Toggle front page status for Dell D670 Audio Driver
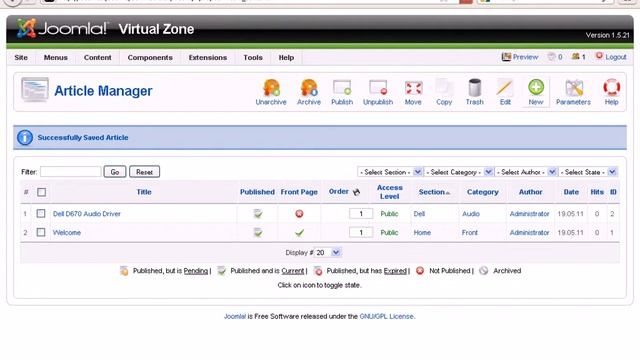Image resolution: width=640 pixels, height=360 pixels. [299, 213]
